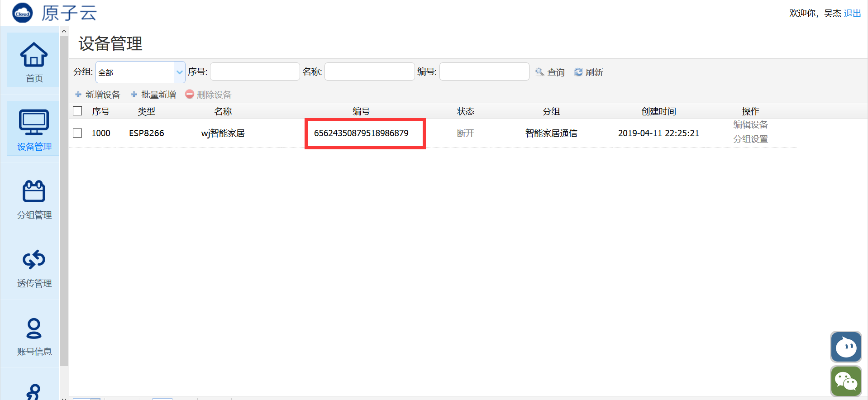The height and width of the screenshot is (400, 868).
Task: Click the red minus icon for 删除设备
Action: (x=190, y=94)
